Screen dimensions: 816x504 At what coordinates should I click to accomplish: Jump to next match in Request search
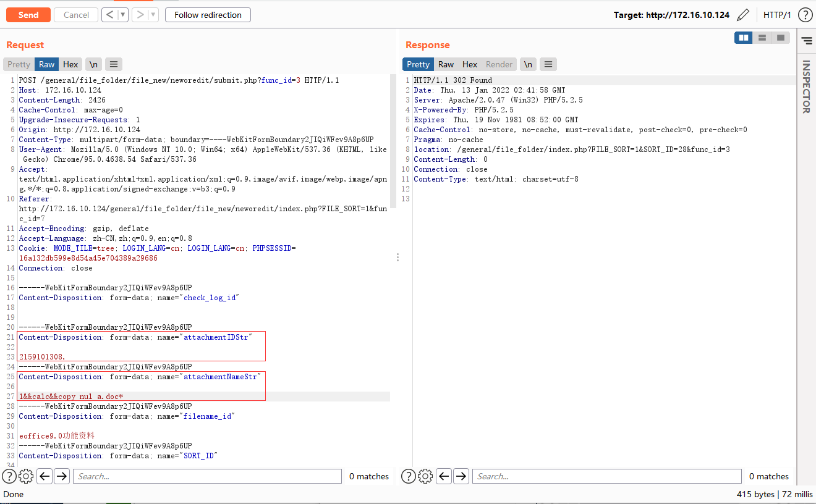point(62,476)
